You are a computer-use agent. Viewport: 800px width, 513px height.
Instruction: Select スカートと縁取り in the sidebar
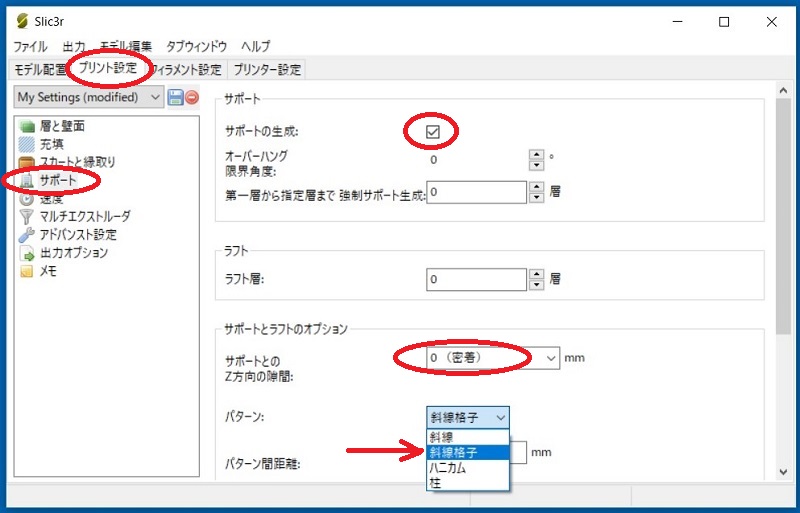coord(78,162)
